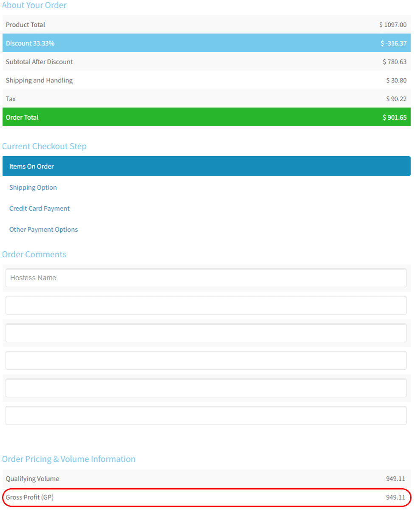Open Other Payment Options step
Viewport: 420px width, 526px height.
click(44, 229)
